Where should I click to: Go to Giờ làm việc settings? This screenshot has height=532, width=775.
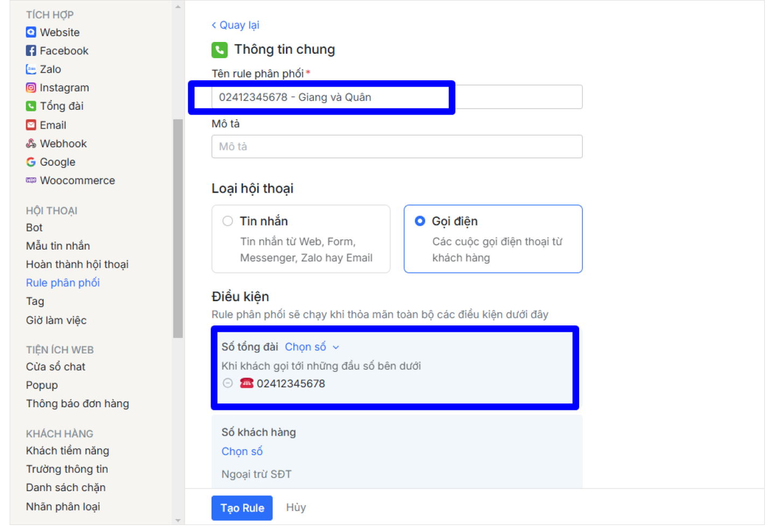[x=56, y=321]
